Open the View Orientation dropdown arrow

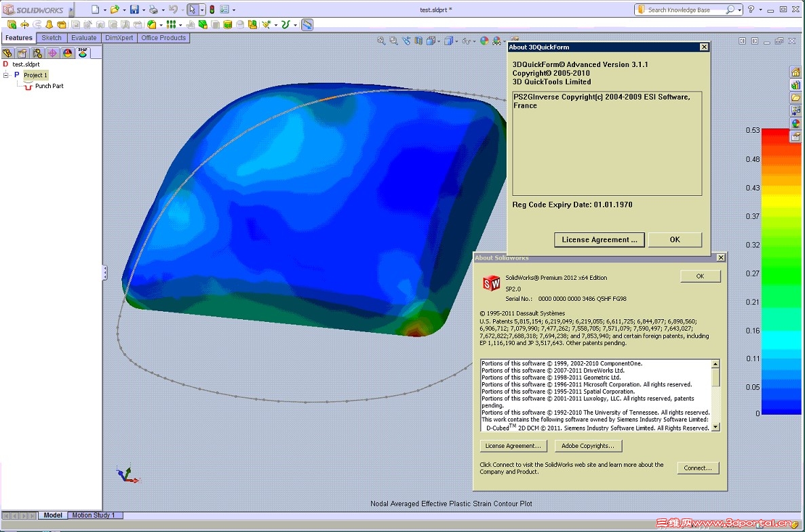(439, 41)
